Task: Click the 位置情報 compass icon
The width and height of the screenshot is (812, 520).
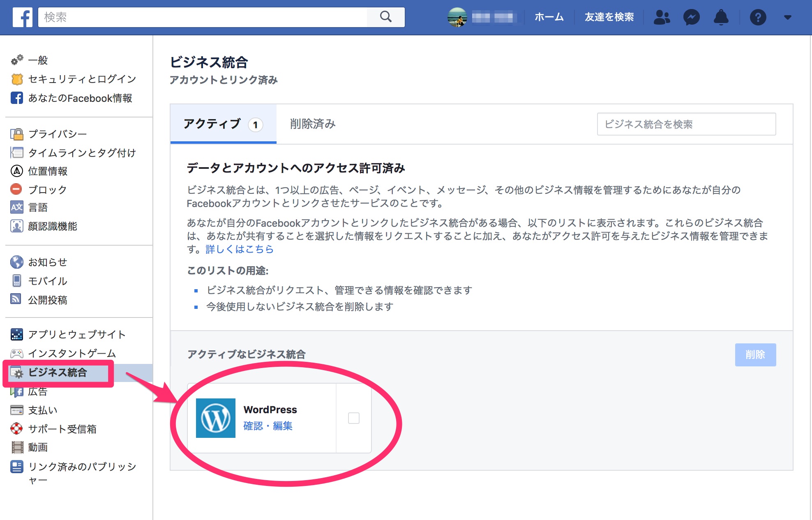Action: [16, 171]
